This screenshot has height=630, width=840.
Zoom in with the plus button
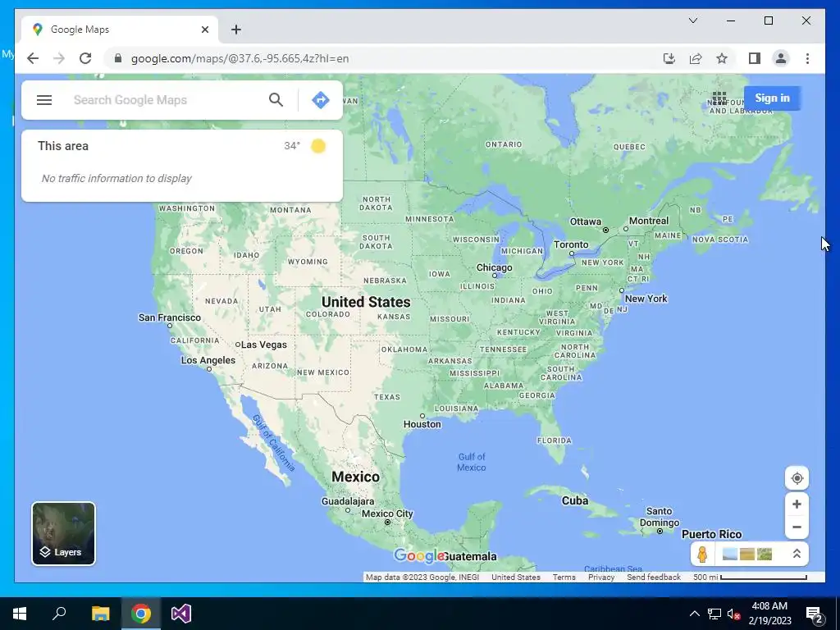(797, 504)
